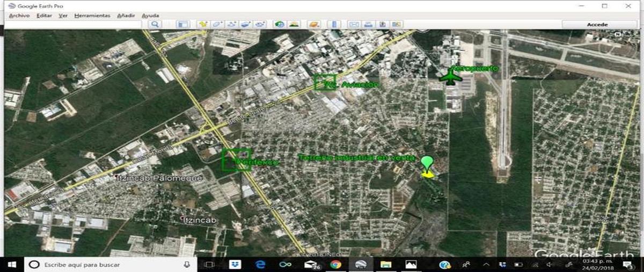Viewport: 644px width, 272px height.
Task: Open File Explorer from the taskbar
Action: tap(386, 264)
